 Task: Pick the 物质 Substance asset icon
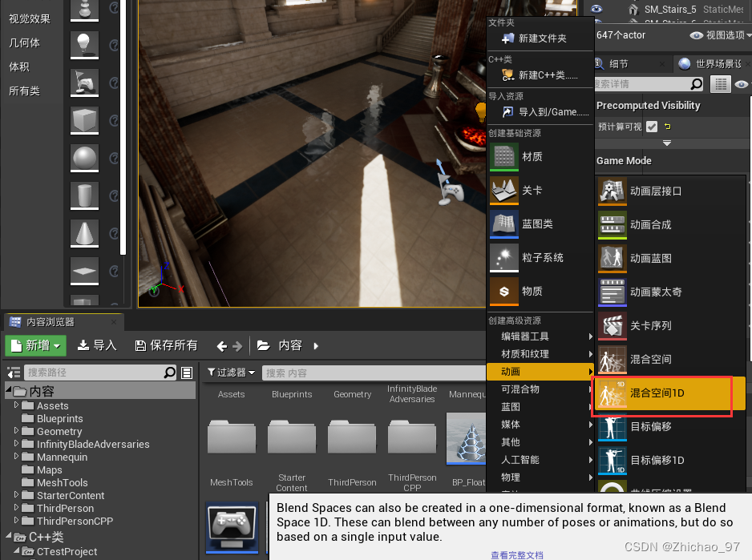tap(504, 291)
